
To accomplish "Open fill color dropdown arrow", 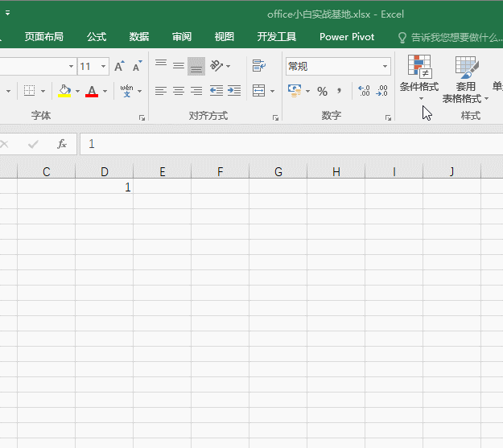I will tap(77, 92).
